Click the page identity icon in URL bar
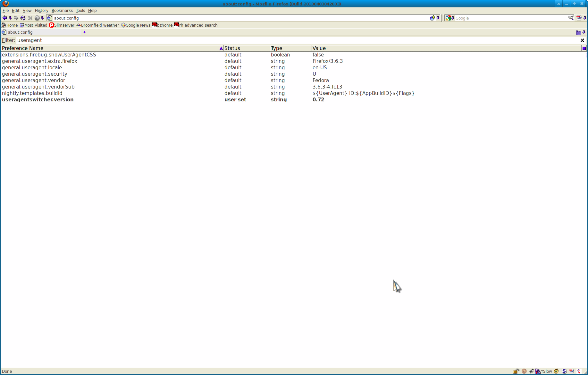The height and width of the screenshot is (375, 588). 49,18
